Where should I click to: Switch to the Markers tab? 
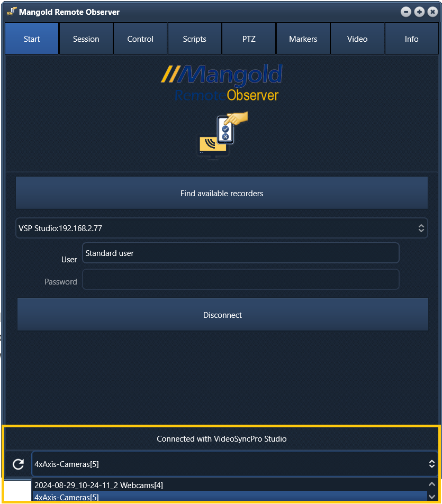[303, 39]
